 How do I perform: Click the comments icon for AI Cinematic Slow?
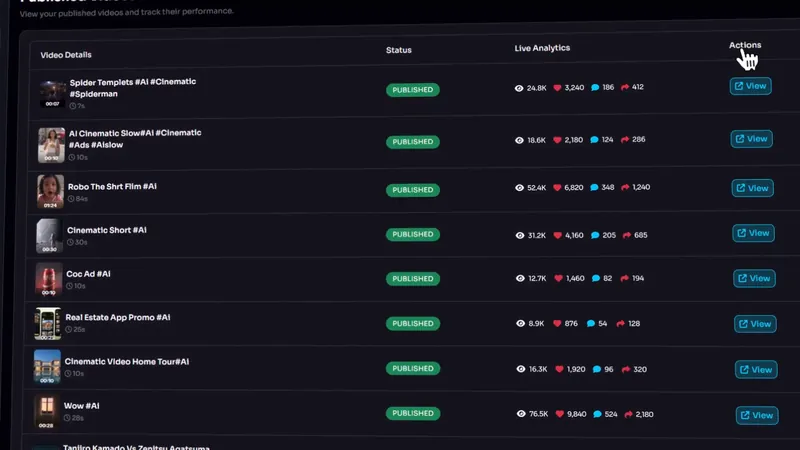(594, 140)
